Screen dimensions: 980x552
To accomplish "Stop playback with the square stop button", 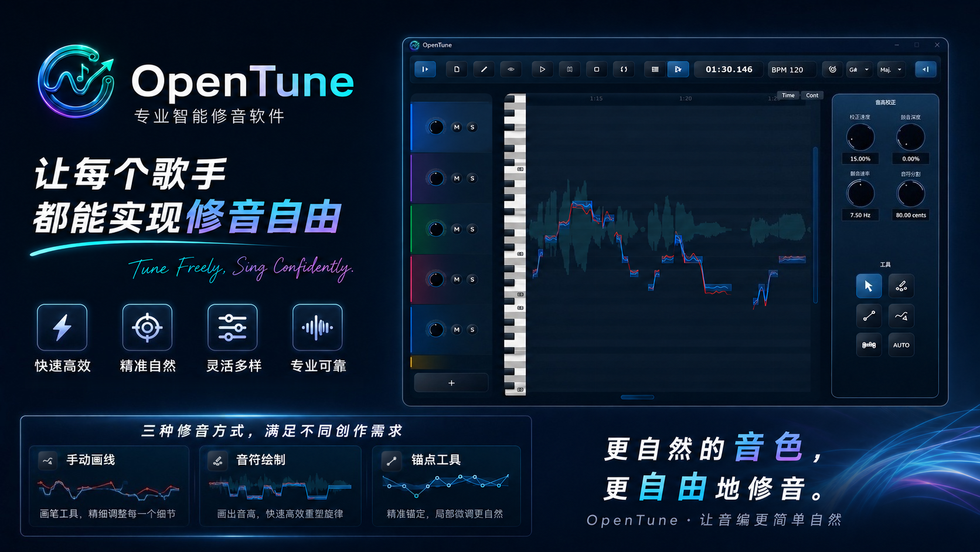I will pos(597,69).
